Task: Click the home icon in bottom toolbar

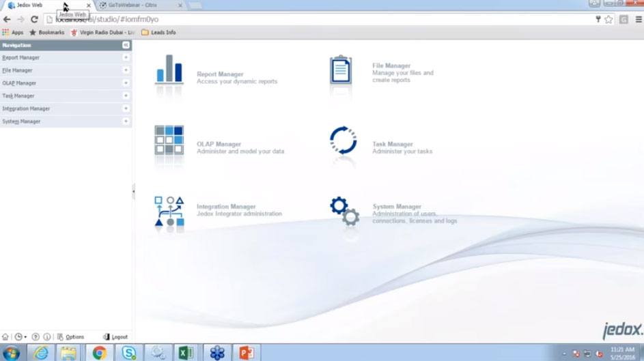Action: pyautogui.click(x=5, y=337)
